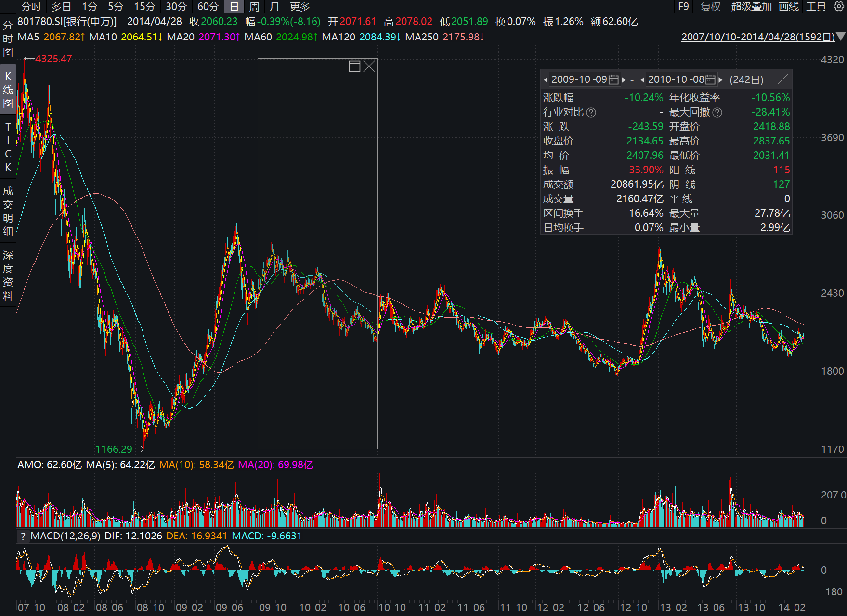Show help for 最大回撤

717,112
